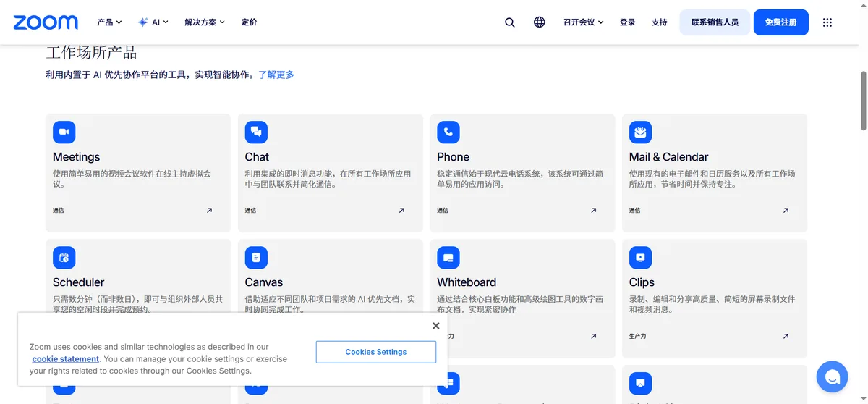Image resolution: width=868 pixels, height=404 pixels.
Task: Open the cookie statement link
Action: click(x=66, y=359)
